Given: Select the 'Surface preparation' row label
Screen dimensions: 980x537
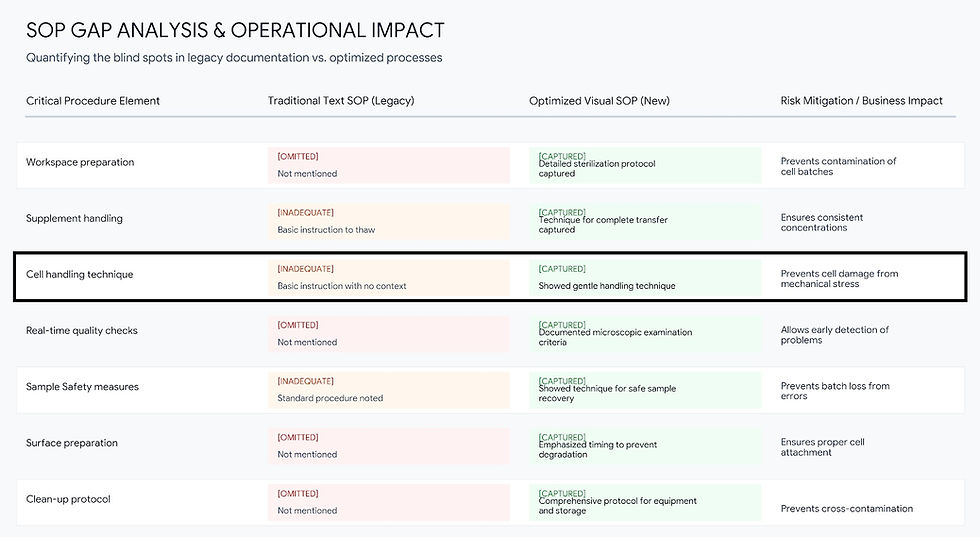Looking at the screenshot, I should pyautogui.click(x=71, y=443).
